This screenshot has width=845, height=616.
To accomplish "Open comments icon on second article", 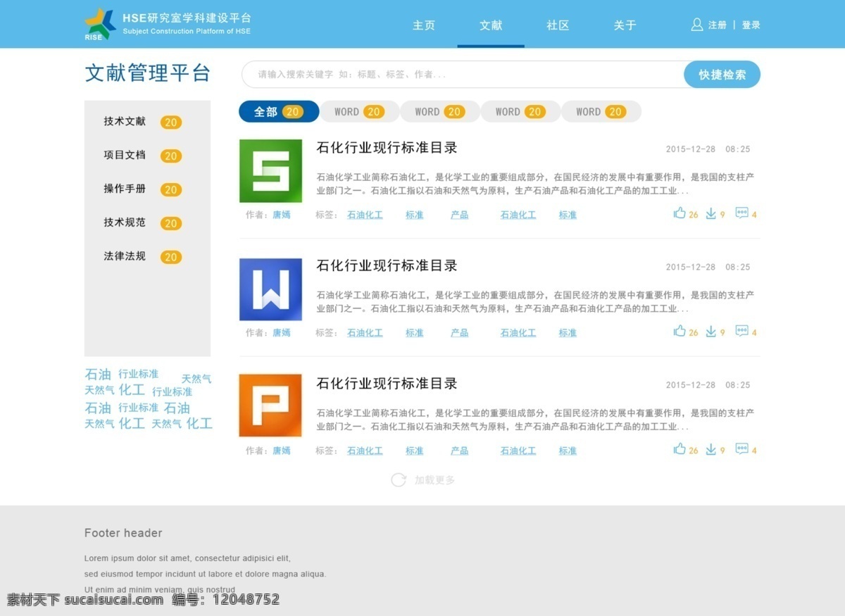I will pos(741,331).
